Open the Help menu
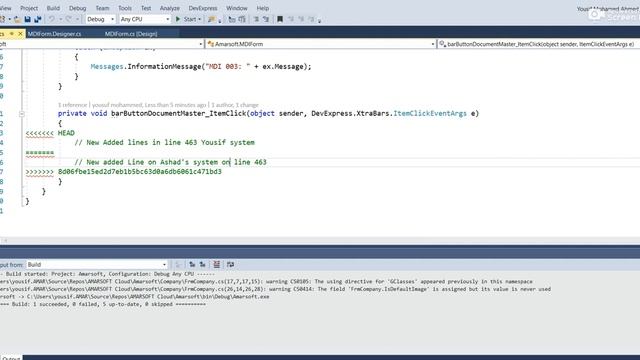 (x=263, y=8)
